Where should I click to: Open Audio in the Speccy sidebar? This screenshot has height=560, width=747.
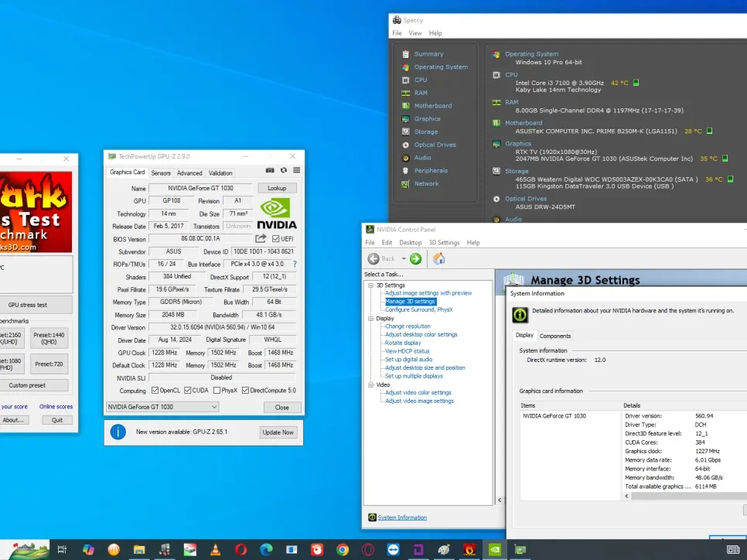click(422, 157)
